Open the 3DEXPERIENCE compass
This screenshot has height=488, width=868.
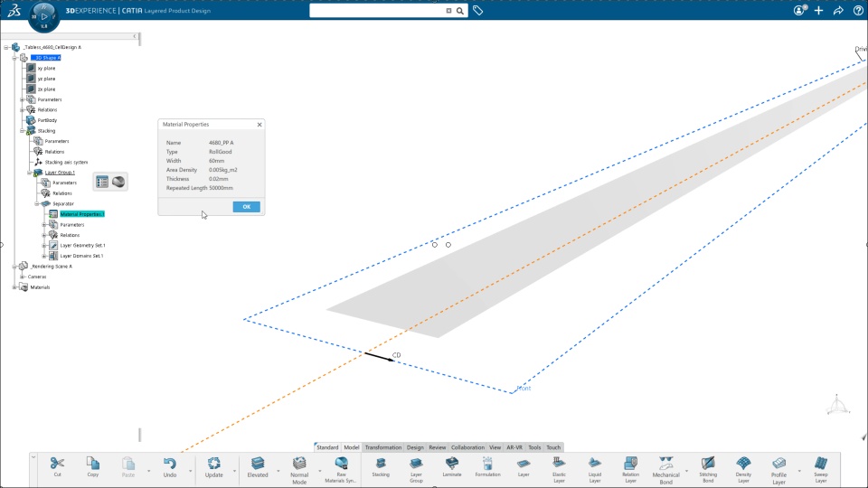43,16
